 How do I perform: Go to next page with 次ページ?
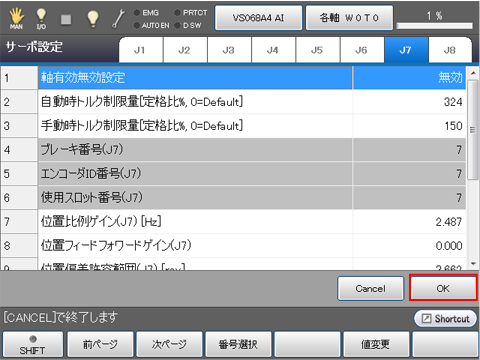pos(169,345)
